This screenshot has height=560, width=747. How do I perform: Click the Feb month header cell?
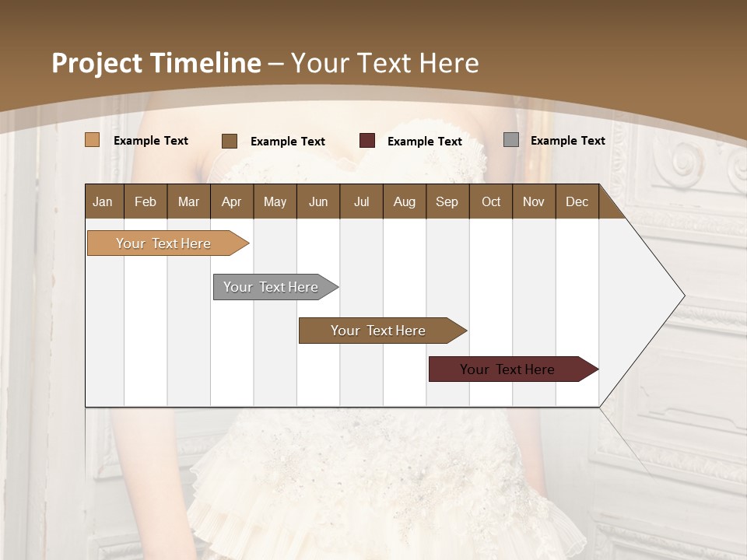point(146,201)
